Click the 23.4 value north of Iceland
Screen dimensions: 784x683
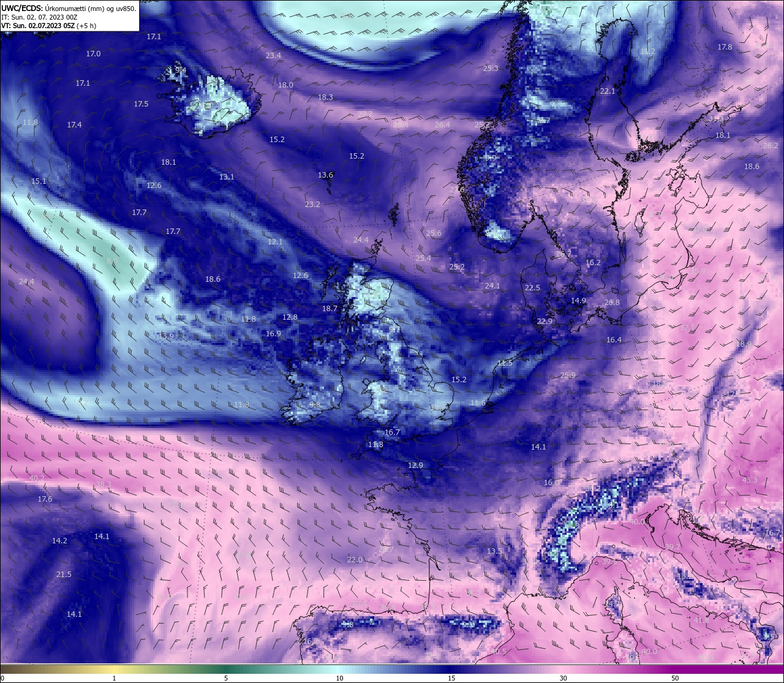click(x=273, y=56)
